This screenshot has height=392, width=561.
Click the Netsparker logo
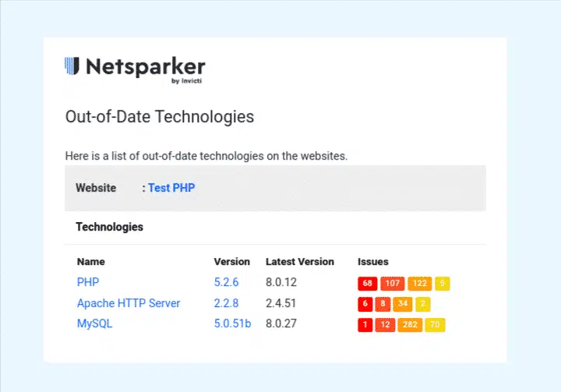point(135,69)
